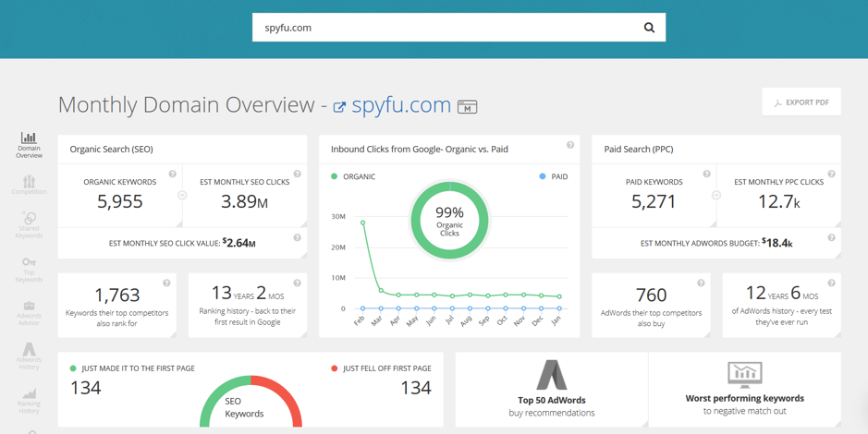
Task: Click help icon for Est Monthly SEO Clicks
Action: pyautogui.click(x=298, y=174)
